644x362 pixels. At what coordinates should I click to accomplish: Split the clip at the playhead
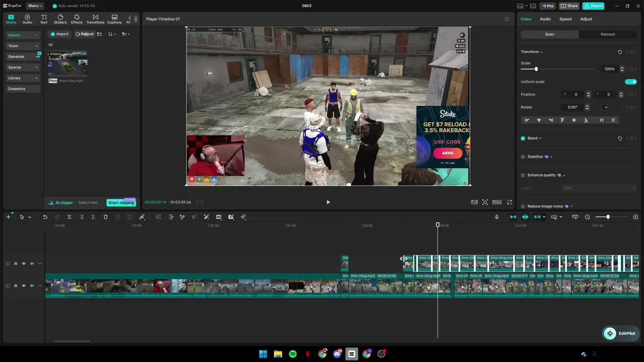(x=69, y=217)
